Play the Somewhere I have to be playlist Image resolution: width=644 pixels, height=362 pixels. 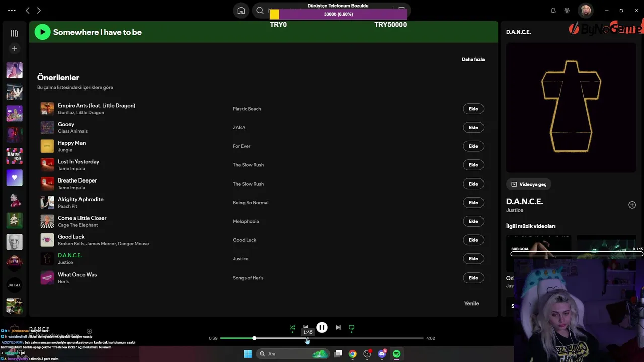[x=42, y=32]
